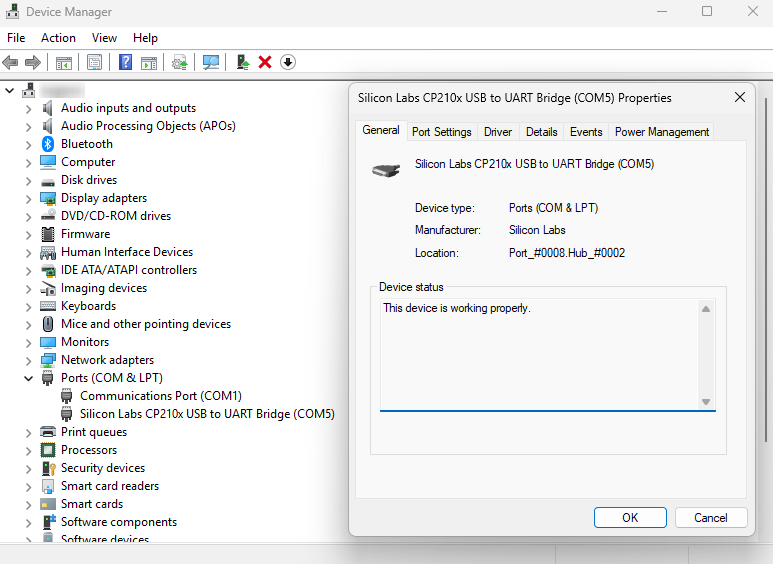773x564 pixels.
Task: Click Scan for hardware changes icon
Action: click(211, 63)
